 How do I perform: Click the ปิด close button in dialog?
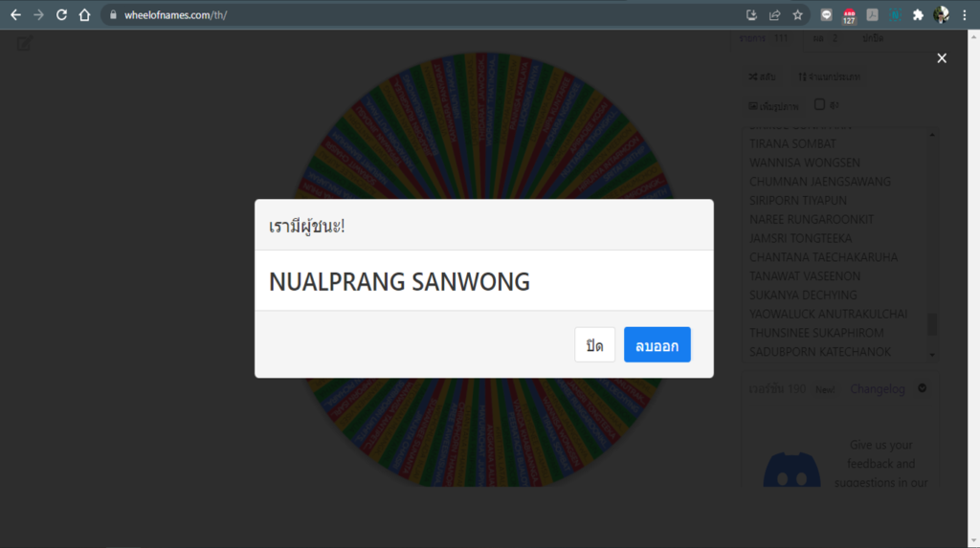594,344
